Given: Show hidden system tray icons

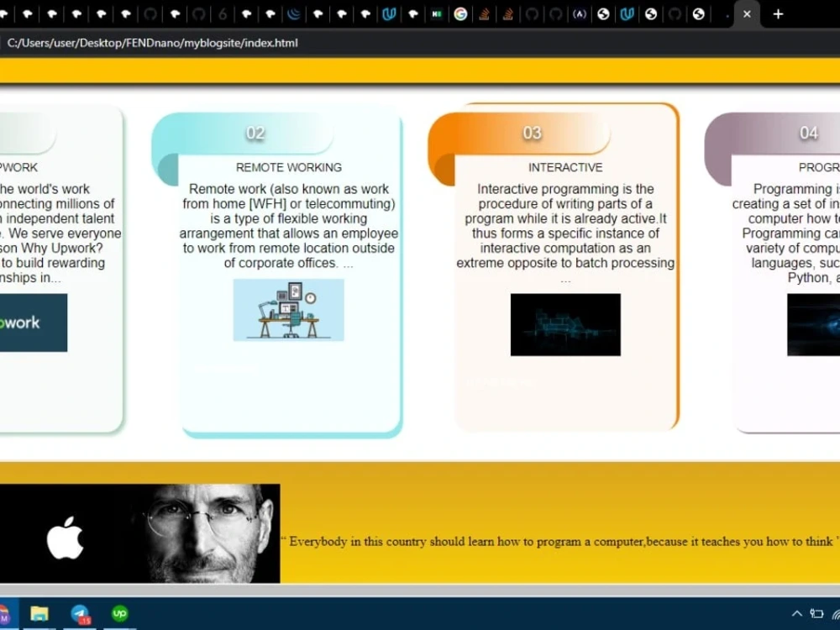Looking at the screenshot, I should [x=796, y=614].
